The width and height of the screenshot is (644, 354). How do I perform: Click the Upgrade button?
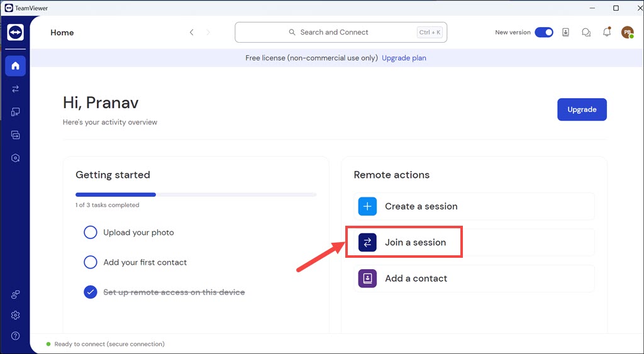coord(582,109)
